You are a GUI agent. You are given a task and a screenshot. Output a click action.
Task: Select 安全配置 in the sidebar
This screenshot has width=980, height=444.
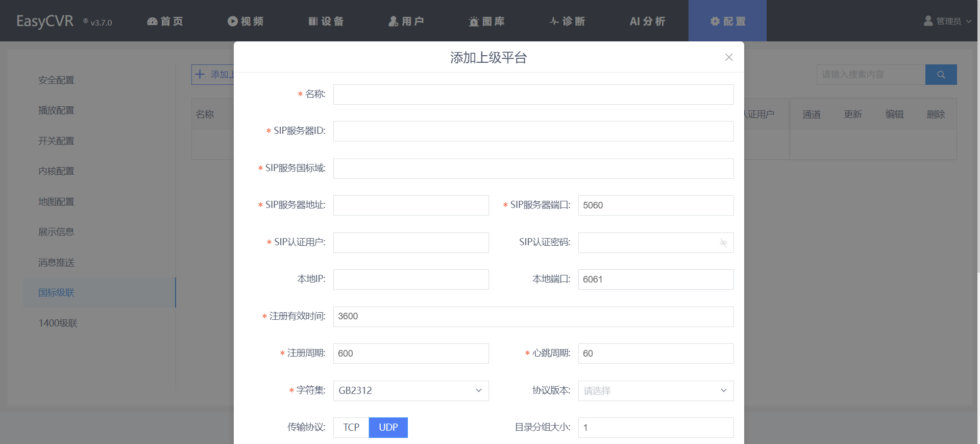tap(100, 80)
